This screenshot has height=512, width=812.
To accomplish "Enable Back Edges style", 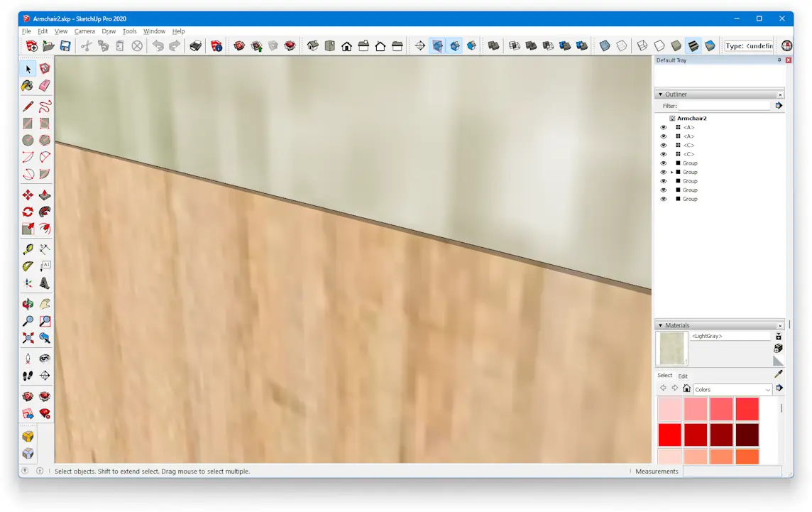I will tap(622, 46).
